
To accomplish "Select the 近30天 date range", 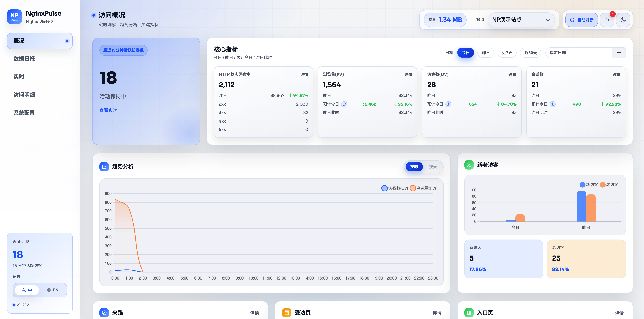I will [x=530, y=53].
